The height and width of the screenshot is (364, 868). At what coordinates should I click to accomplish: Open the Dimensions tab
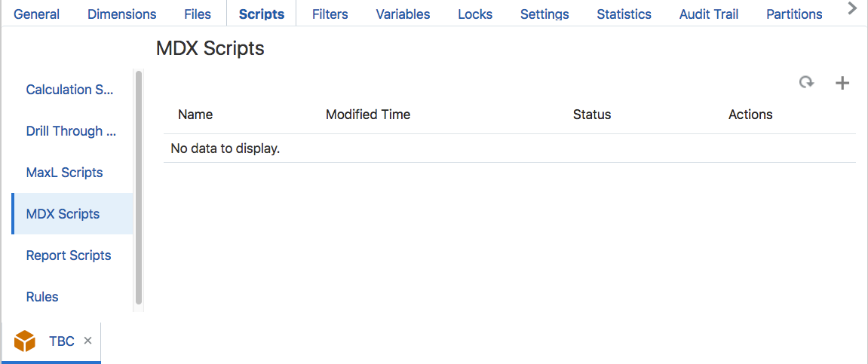(121, 14)
